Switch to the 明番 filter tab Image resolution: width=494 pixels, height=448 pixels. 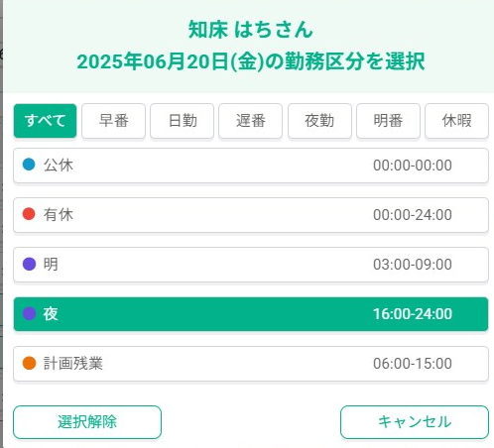click(388, 121)
